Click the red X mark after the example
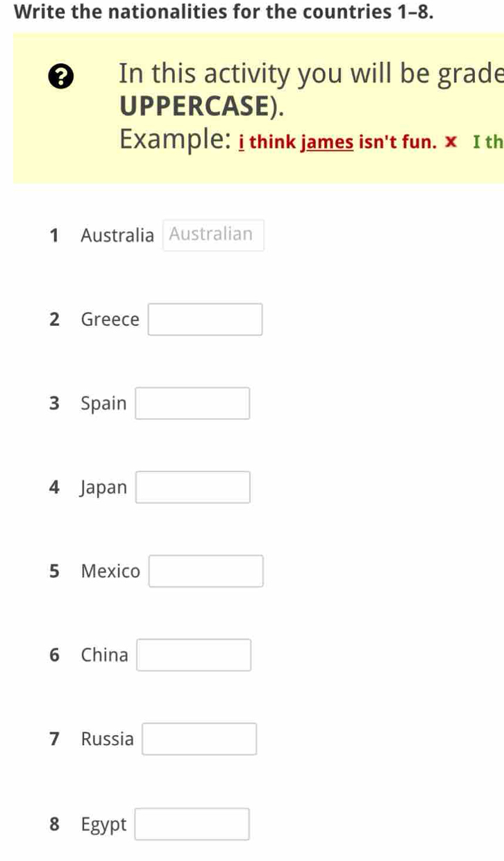The height and width of the screenshot is (861, 504). tap(450, 142)
